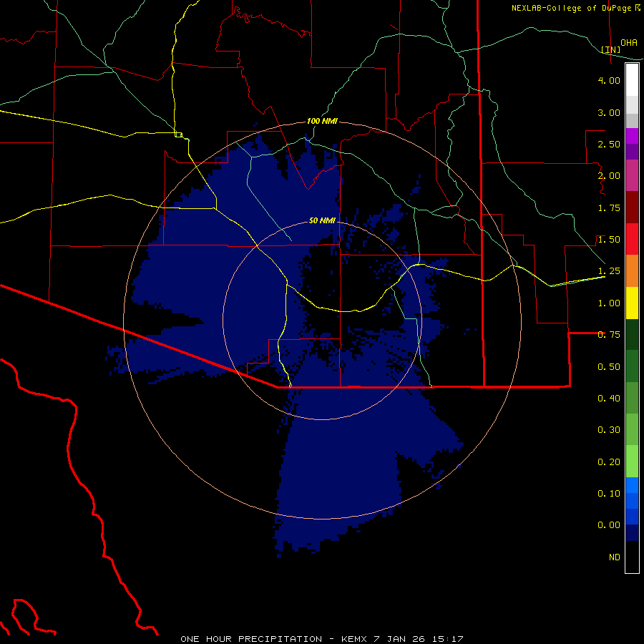Click the 100 NMI range ring label

click(x=322, y=121)
